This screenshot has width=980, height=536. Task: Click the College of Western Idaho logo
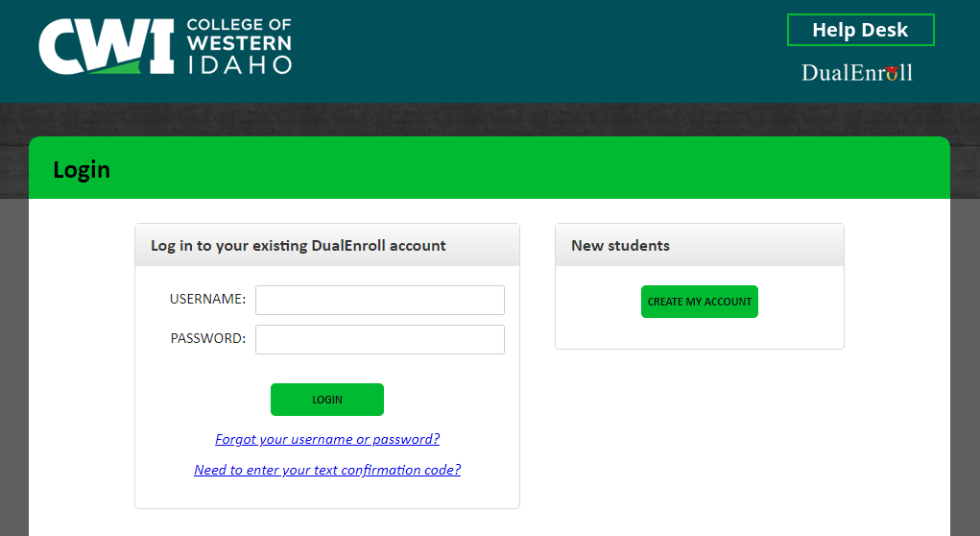[166, 46]
